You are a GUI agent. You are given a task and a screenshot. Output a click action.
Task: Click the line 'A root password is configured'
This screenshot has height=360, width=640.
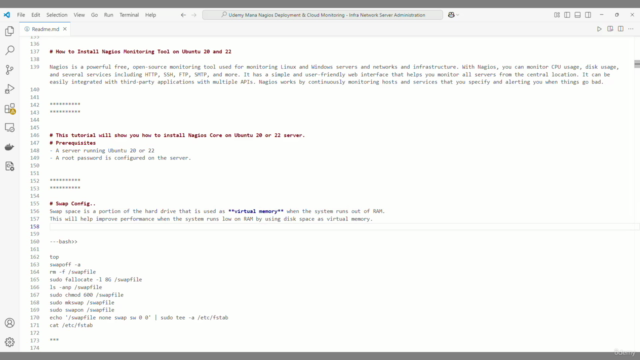(120, 158)
